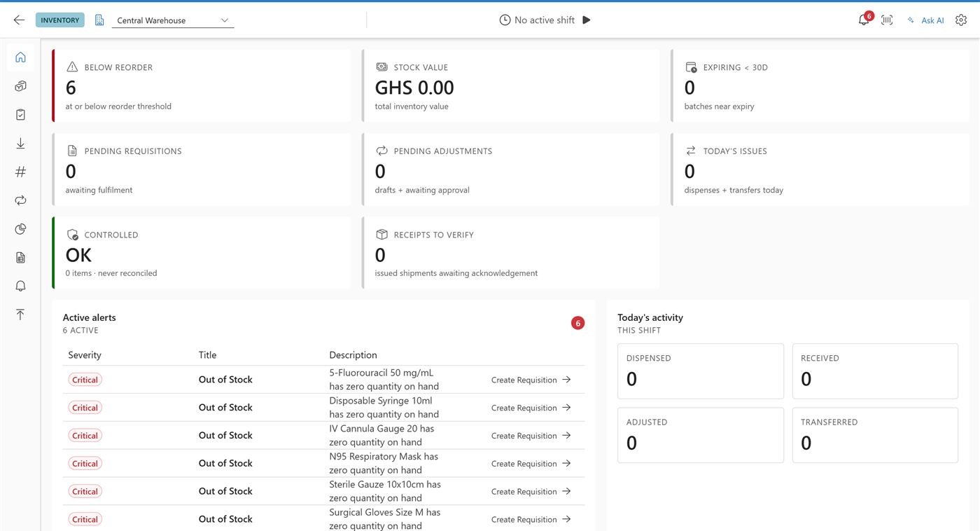Open the hash symbol sidebar icon
The image size is (980, 531).
[20, 172]
